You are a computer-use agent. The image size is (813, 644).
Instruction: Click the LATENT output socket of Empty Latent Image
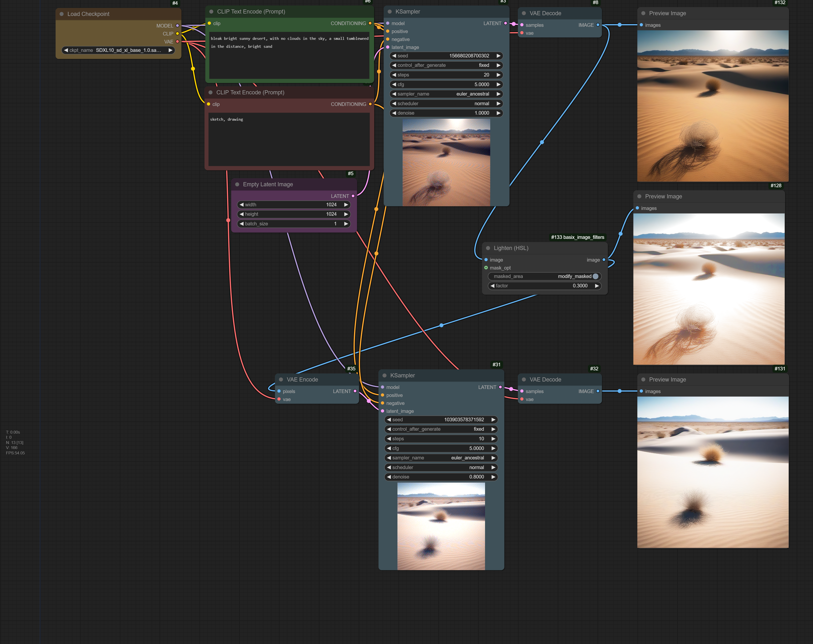coord(353,196)
